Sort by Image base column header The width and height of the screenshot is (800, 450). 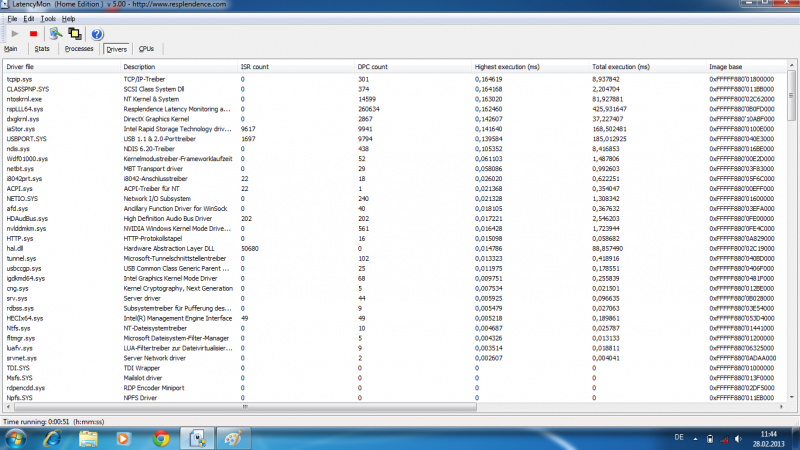(x=746, y=67)
